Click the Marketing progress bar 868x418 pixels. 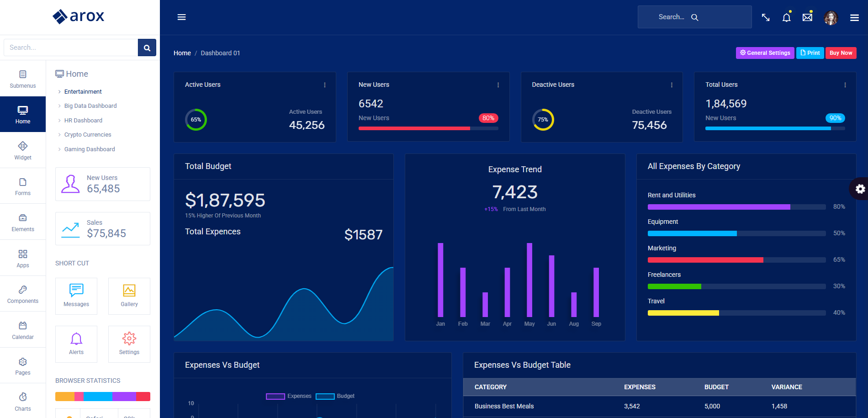pyautogui.click(x=737, y=260)
